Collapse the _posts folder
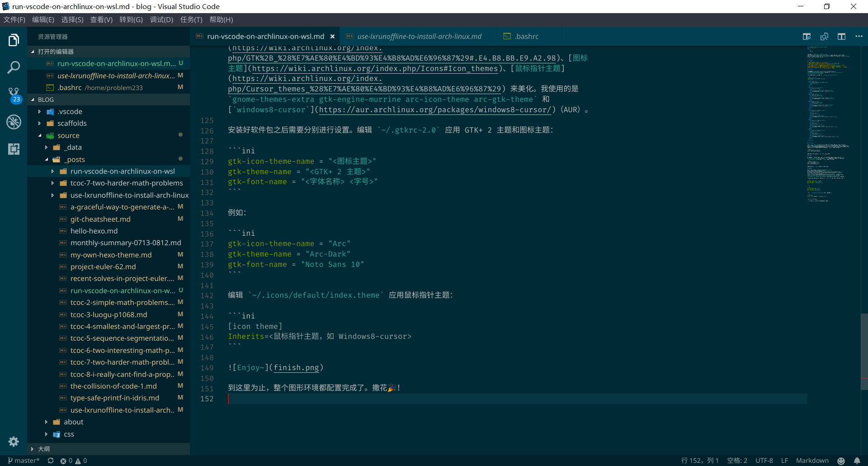 point(47,160)
